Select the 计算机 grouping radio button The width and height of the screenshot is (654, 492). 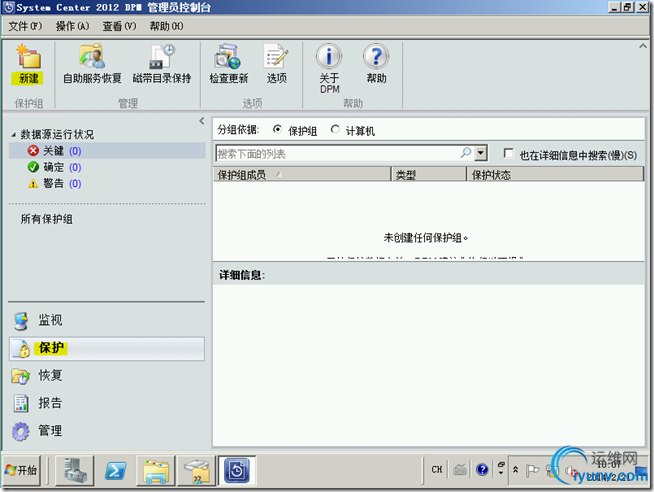click(335, 130)
